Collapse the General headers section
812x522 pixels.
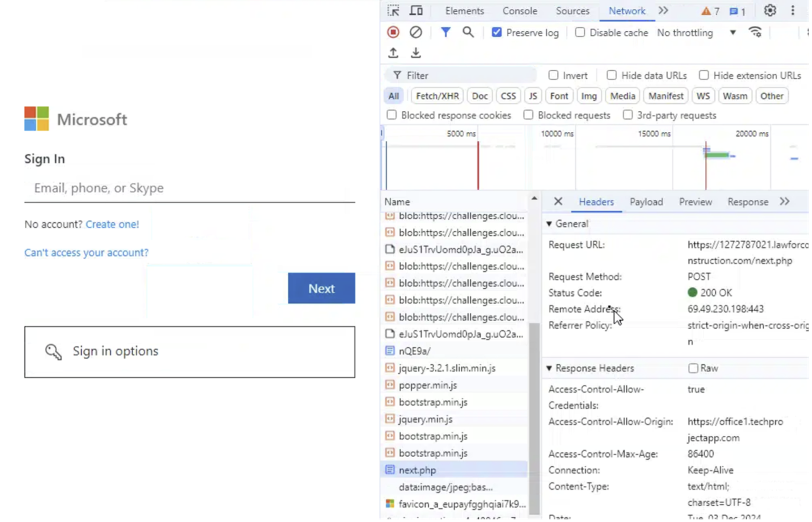(x=550, y=224)
